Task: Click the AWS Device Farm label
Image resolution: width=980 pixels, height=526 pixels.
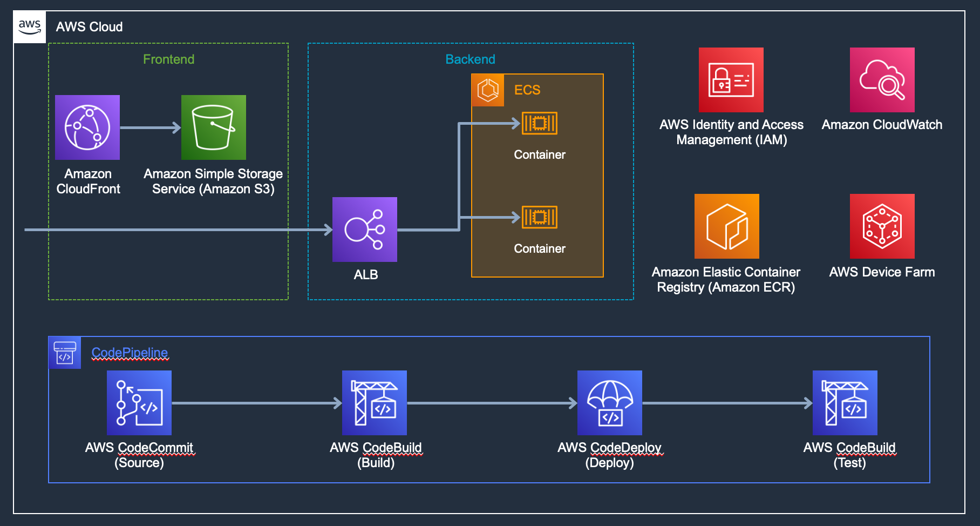Action: point(882,272)
